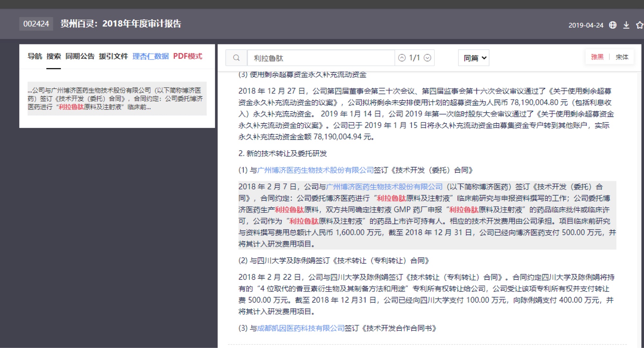
Task: Go to next search match arrow
Action: 427,58
